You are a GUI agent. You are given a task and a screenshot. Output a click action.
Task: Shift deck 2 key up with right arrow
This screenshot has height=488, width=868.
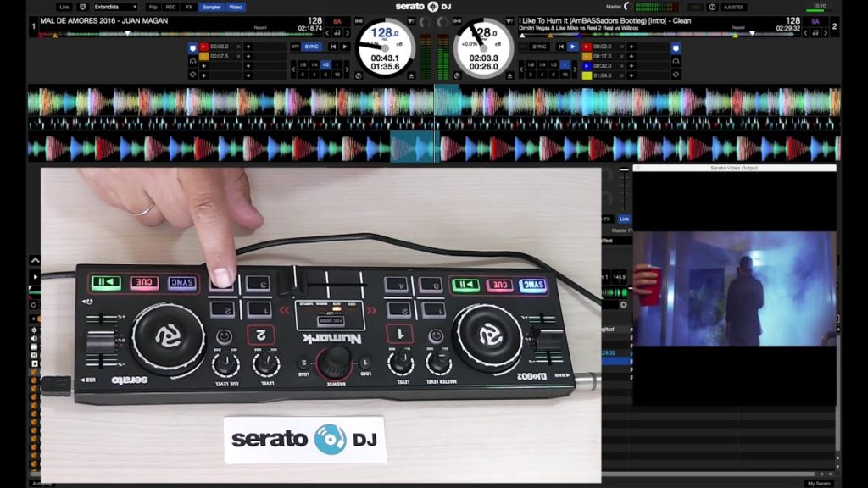pos(826,33)
